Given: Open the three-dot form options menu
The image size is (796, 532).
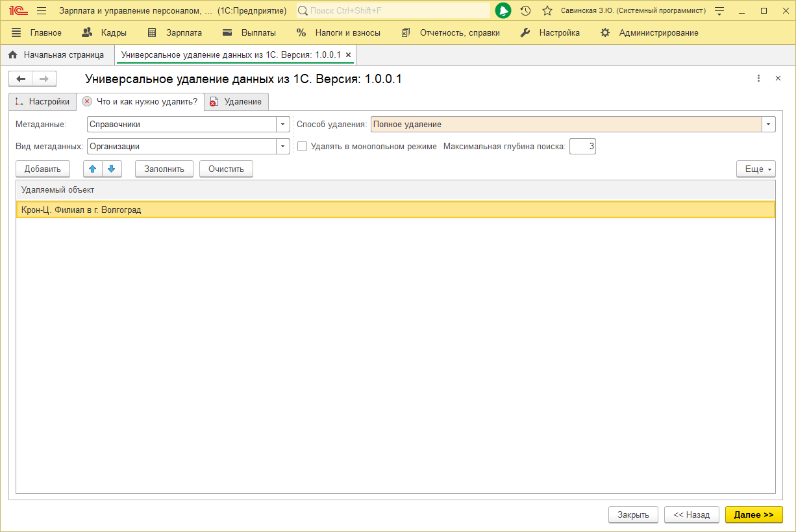Looking at the screenshot, I should [758, 79].
